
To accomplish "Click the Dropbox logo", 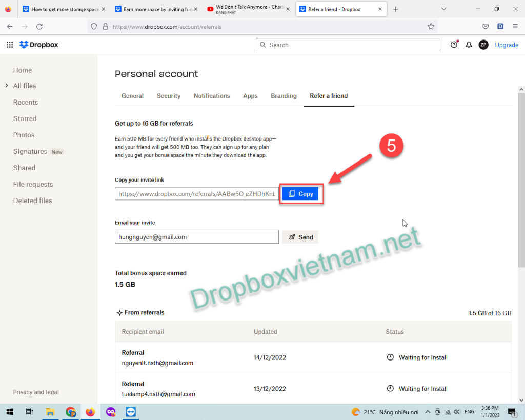I will pyautogui.click(x=39, y=45).
